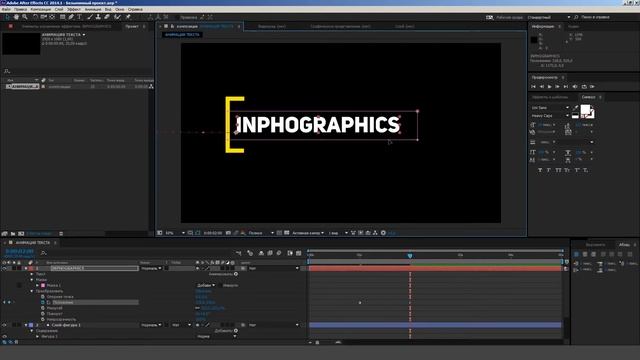Viewport: 640px width, 360px height.
Task: Open the Анимация menu
Action: pos(93,9)
